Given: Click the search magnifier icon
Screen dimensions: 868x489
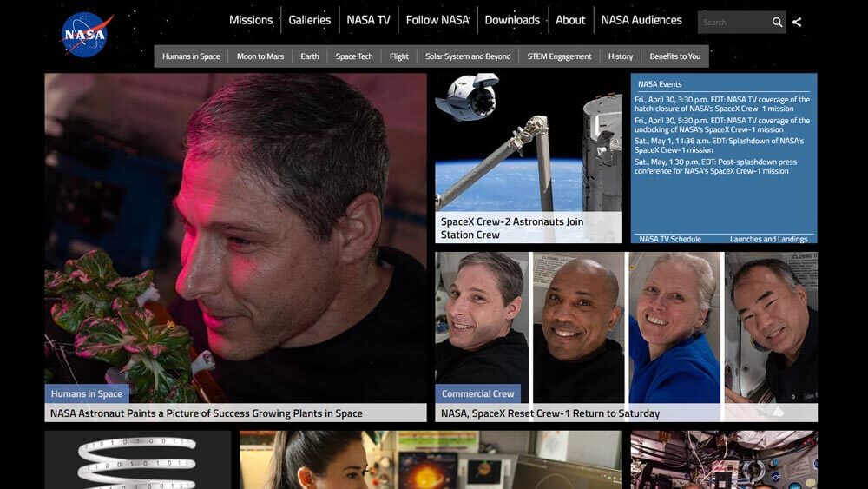Looking at the screenshot, I should [777, 23].
